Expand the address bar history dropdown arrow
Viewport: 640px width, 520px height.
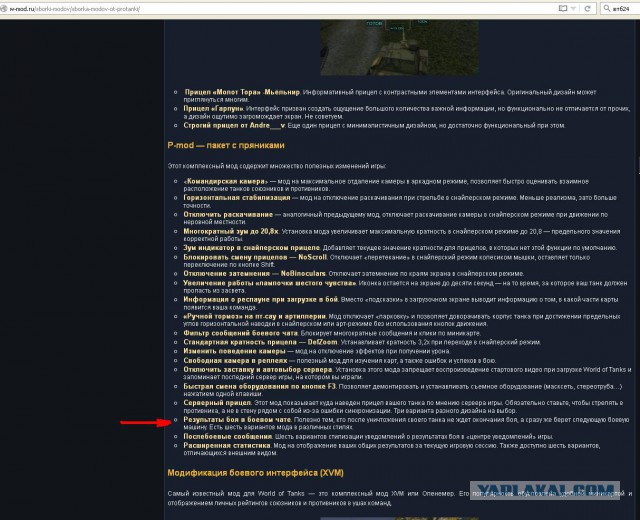(573, 9)
